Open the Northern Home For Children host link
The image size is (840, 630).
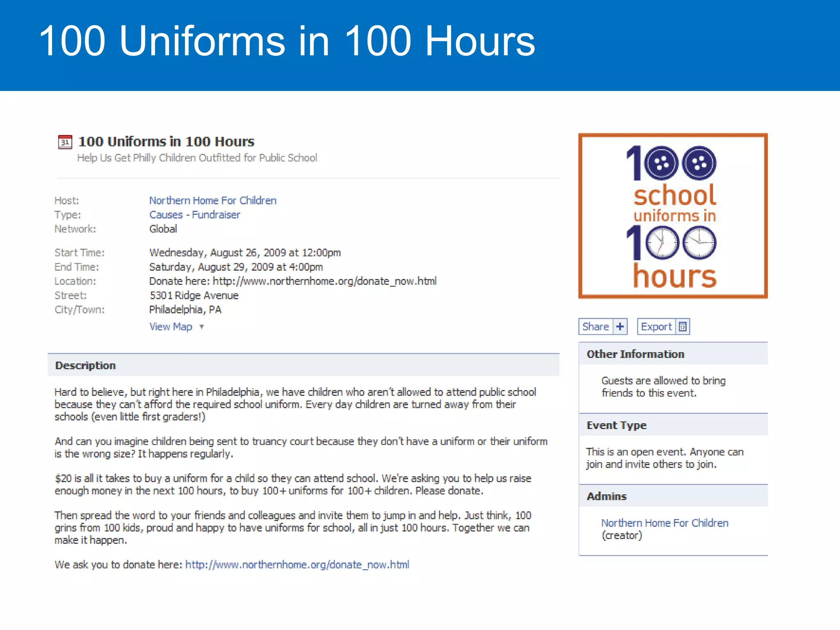click(x=212, y=201)
